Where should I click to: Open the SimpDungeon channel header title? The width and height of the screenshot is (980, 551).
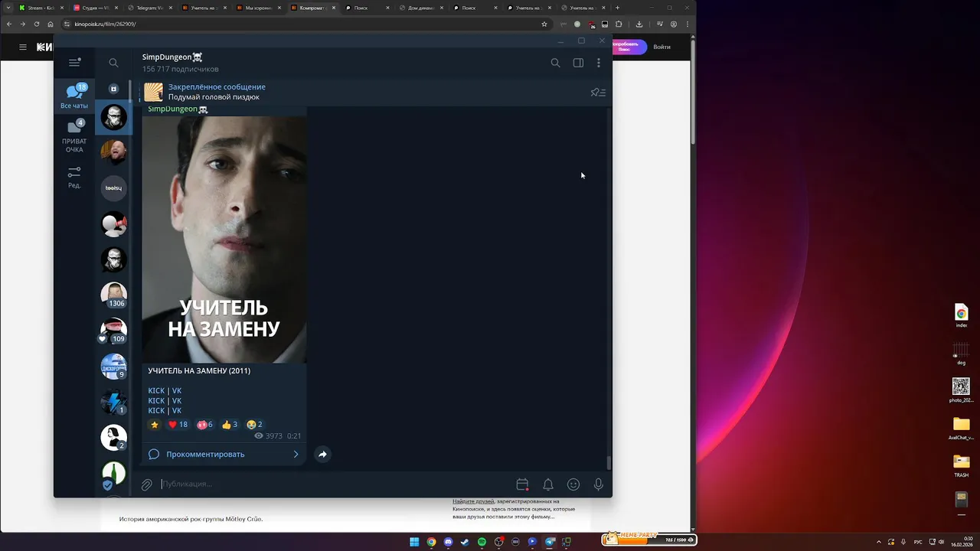[172, 57]
